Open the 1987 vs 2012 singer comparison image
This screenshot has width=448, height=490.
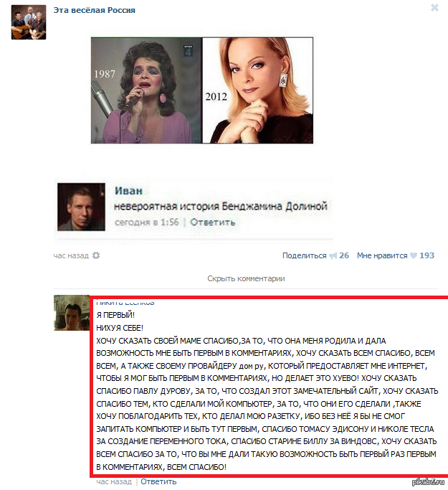click(x=202, y=90)
